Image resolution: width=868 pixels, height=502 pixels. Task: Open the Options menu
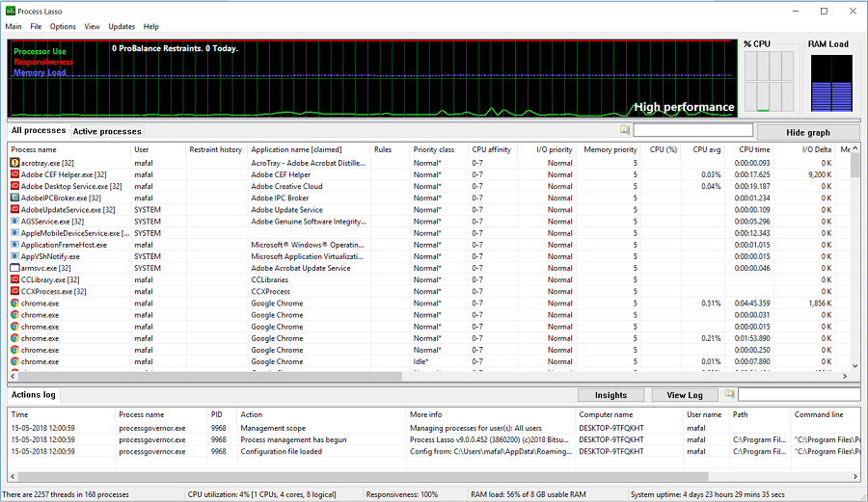tap(63, 27)
